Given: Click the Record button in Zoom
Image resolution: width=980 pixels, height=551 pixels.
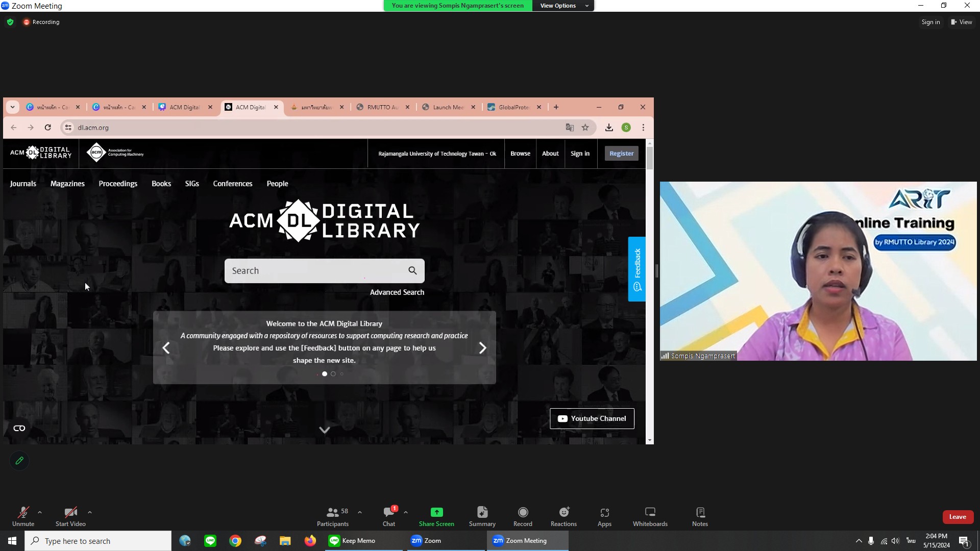Looking at the screenshot, I should [x=523, y=516].
